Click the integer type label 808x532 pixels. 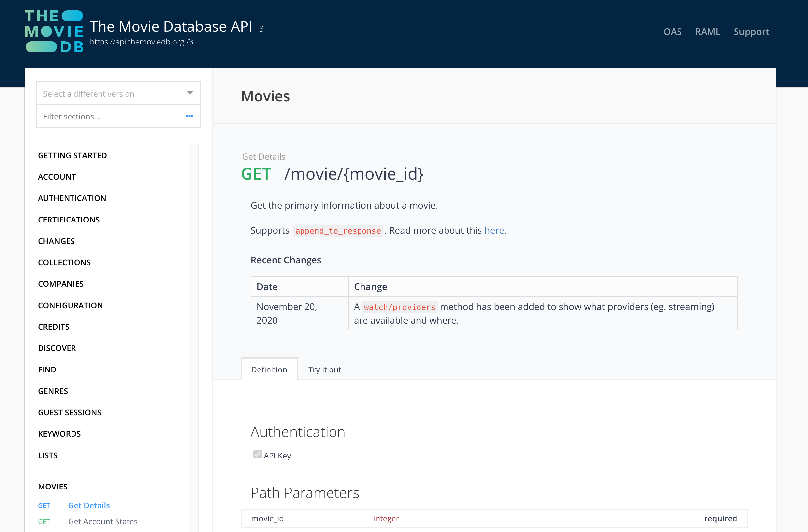tap(386, 518)
